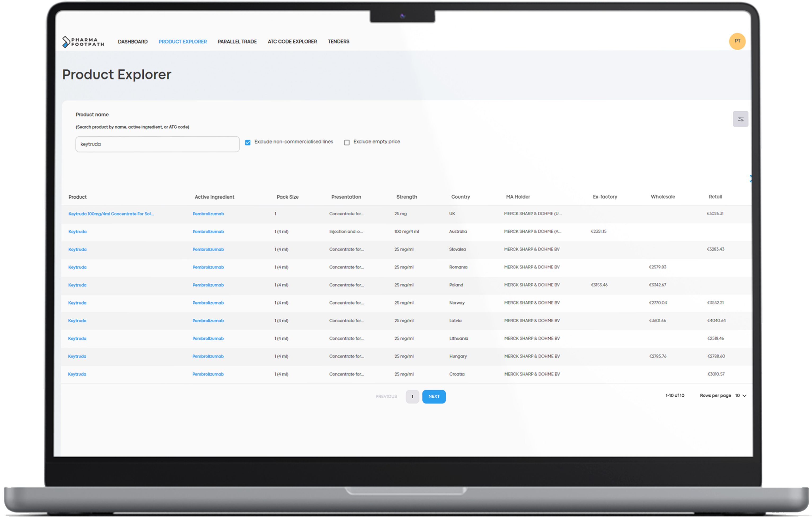The height and width of the screenshot is (517, 812).
Task: Go to Parallel Trade tab
Action: (x=237, y=41)
